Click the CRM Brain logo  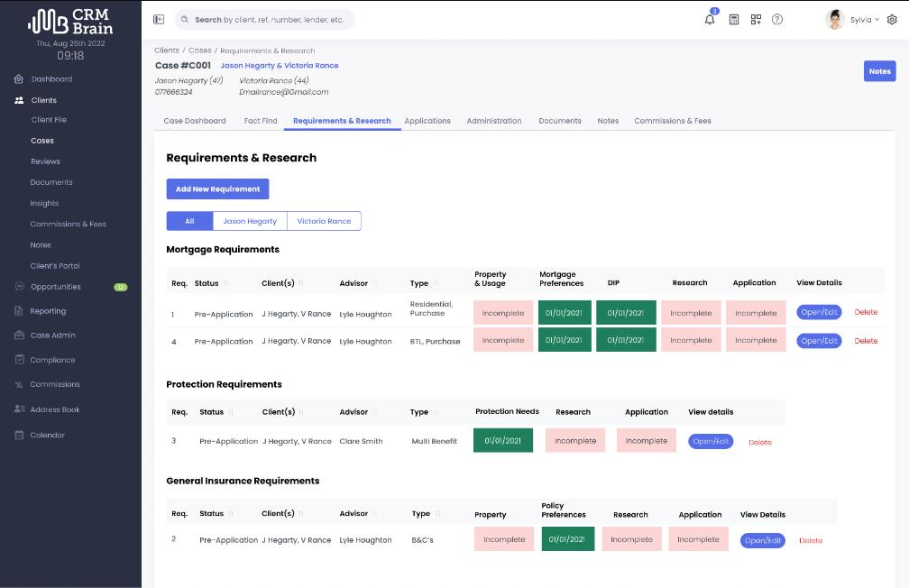[x=70, y=21]
